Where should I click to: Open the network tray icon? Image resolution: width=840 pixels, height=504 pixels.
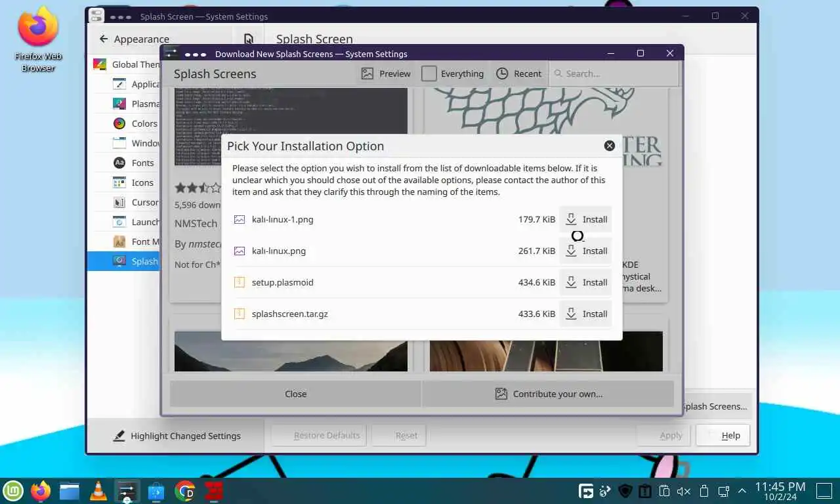point(723,491)
